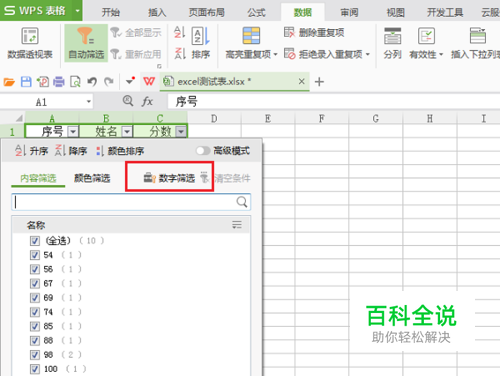Click 颜色排序 color sort button
The width and height of the screenshot is (500, 376).
point(120,151)
